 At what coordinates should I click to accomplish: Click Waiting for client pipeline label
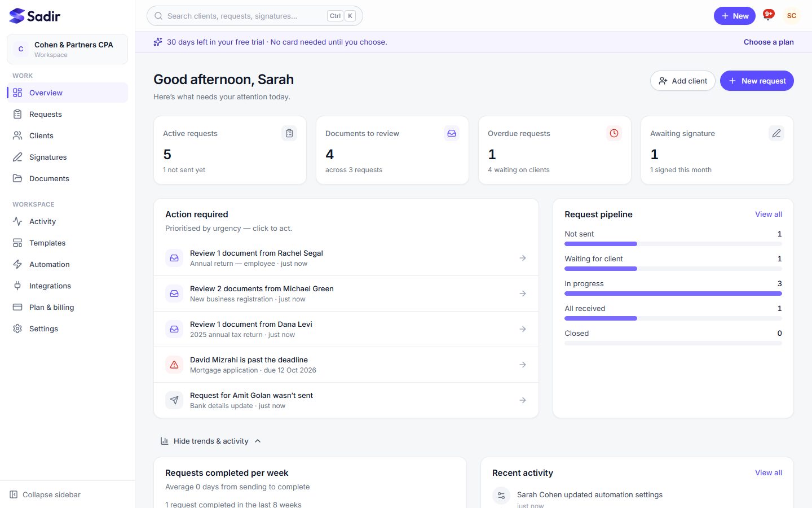[x=594, y=259]
